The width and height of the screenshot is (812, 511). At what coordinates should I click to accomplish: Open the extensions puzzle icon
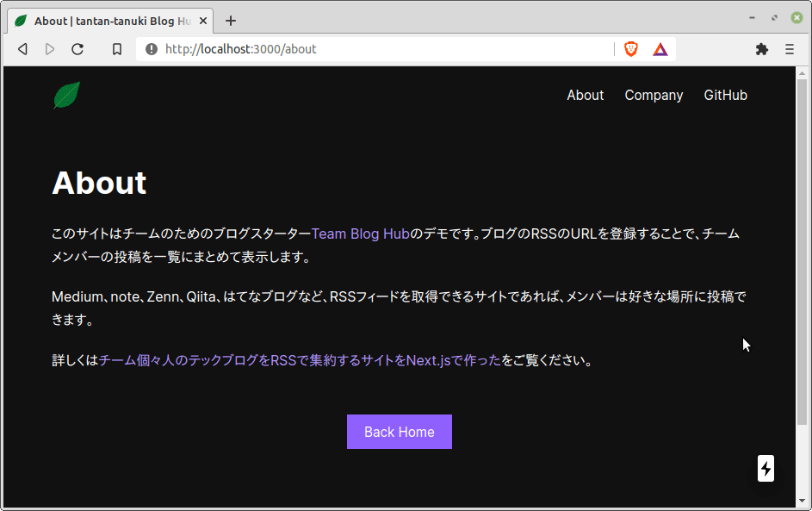point(762,49)
